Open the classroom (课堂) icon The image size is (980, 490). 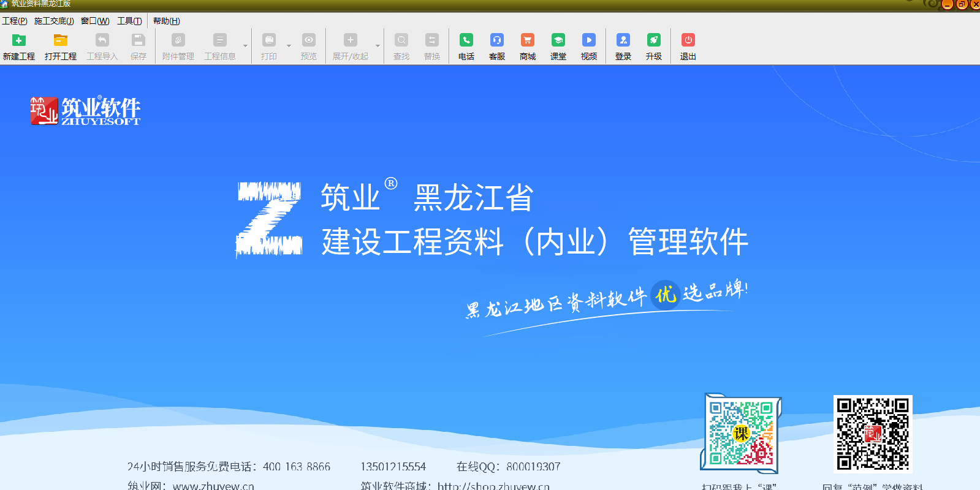point(558,40)
